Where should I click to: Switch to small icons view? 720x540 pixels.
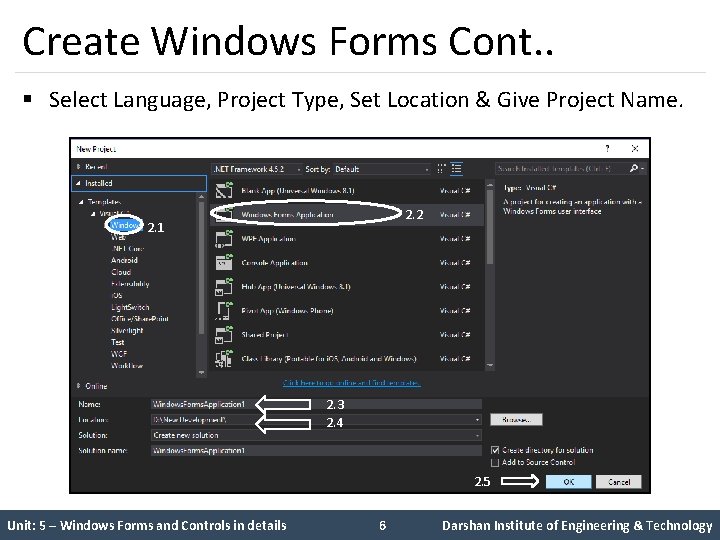pyautogui.click(x=441, y=169)
